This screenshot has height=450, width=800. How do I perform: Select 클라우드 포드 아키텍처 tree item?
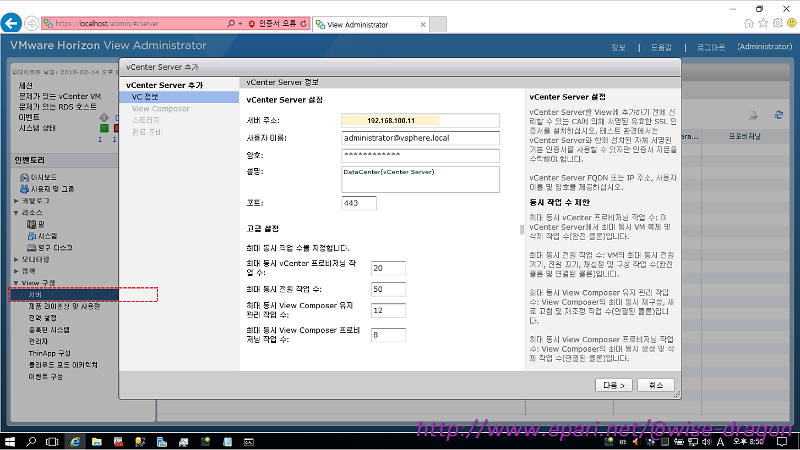pos(63,365)
